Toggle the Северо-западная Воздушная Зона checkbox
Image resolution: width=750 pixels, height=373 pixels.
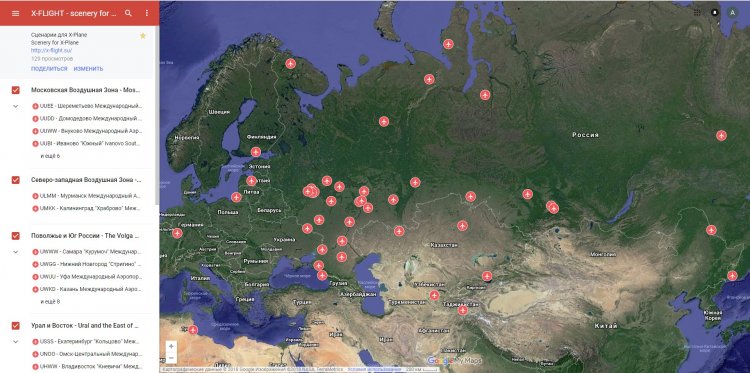[16, 180]
